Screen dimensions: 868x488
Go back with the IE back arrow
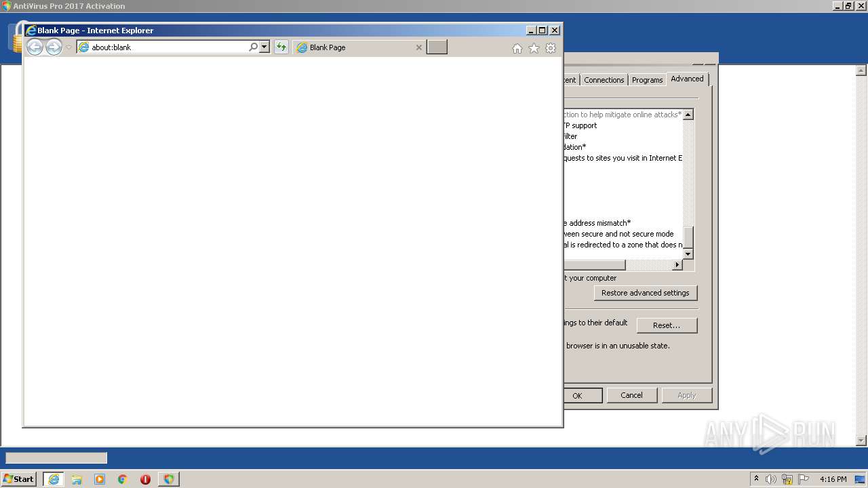tap(35, 47)
